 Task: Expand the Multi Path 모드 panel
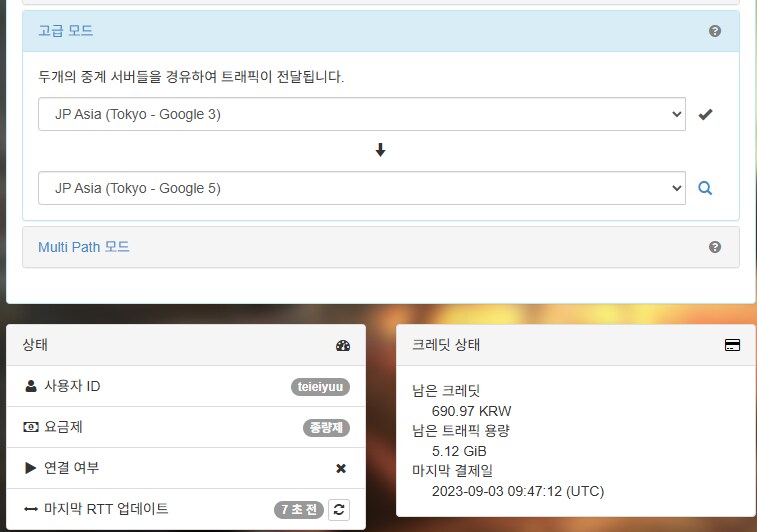coord(84,247)
